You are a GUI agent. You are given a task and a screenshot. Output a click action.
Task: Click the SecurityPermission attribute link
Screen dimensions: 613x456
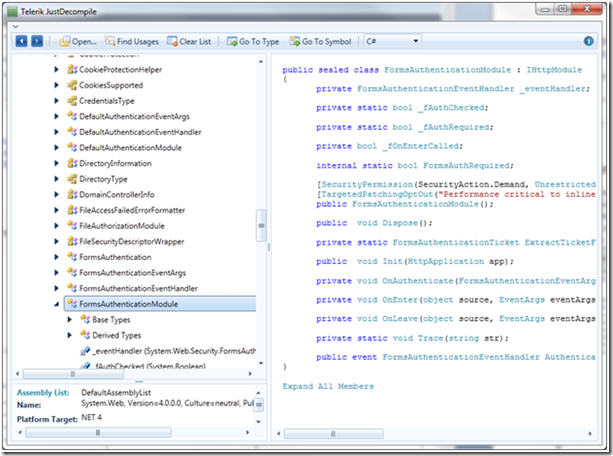click(367, 184)
